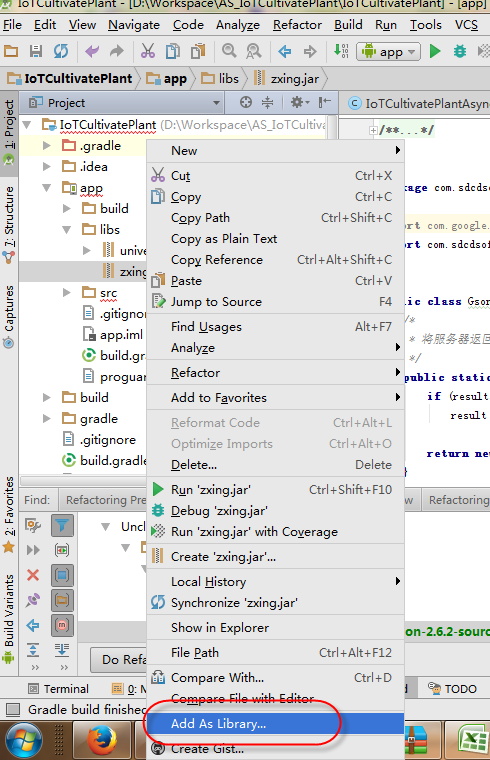Toggle the group by folder button
This screenshot has height=760, width=490.
tap(62, 601)
